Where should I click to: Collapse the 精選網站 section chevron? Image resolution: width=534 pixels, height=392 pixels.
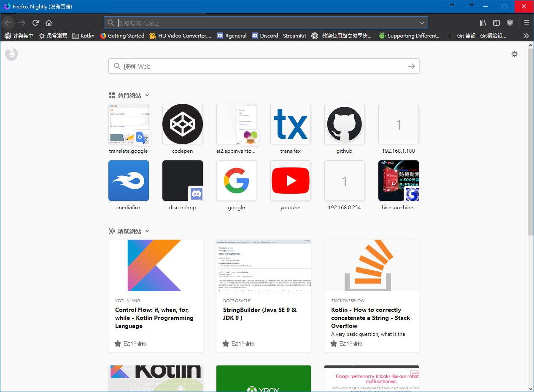(x=147, y=231)
